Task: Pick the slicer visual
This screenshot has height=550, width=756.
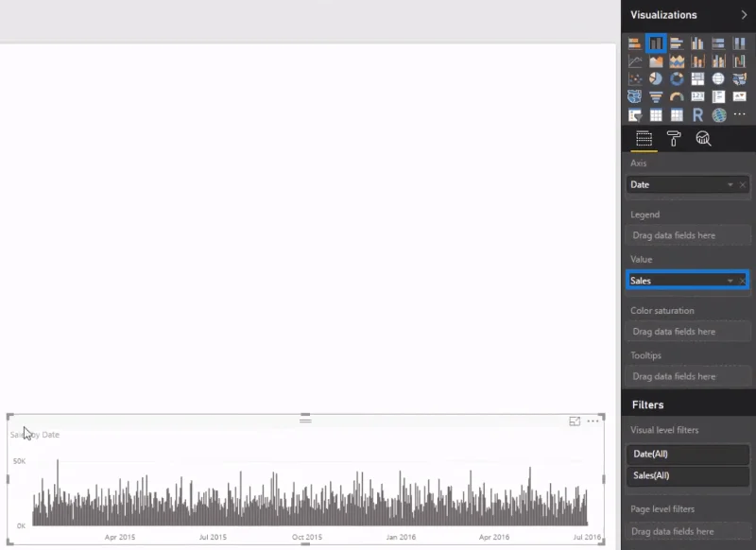Action: [x=634, y=115]
